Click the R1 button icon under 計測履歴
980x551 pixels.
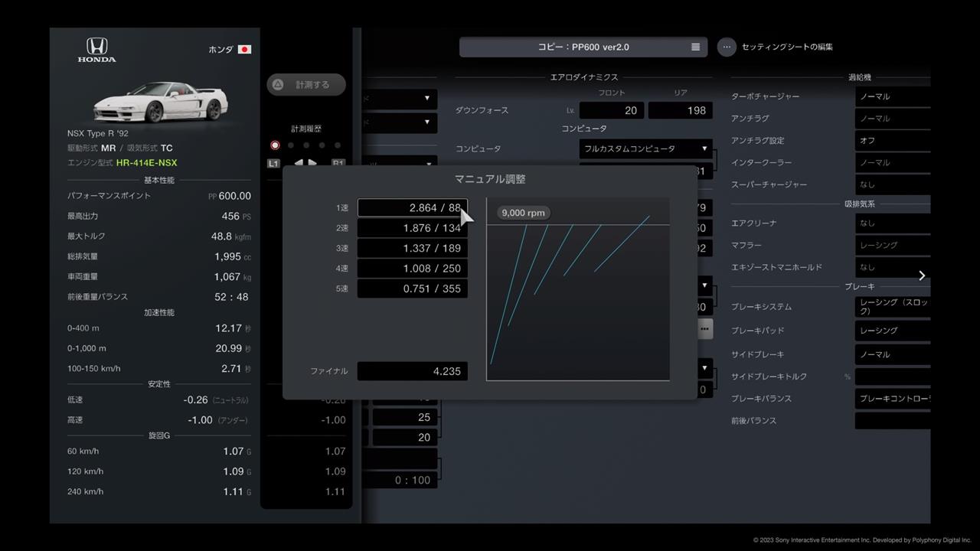(338, 163)
